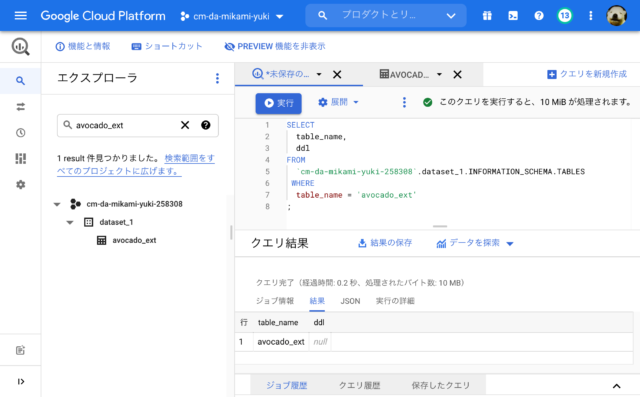Select SQL workspace search icon in sidebar

click(x=20, y=81)
